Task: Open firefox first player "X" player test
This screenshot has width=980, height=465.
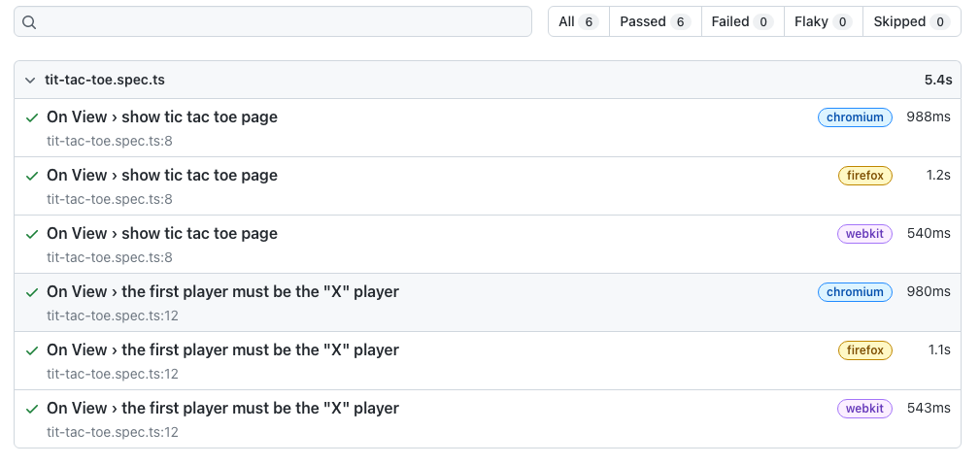Action: point(222,350)
